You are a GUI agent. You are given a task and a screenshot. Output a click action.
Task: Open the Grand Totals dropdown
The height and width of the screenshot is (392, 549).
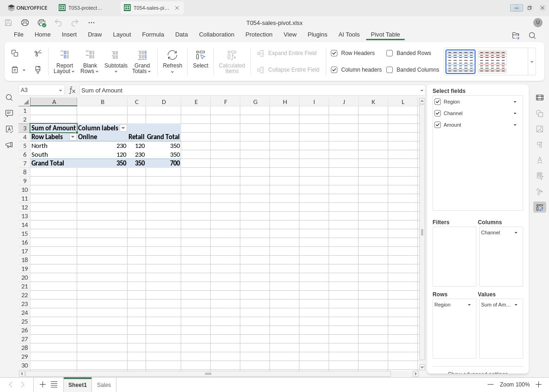click(x=142, y=61)
